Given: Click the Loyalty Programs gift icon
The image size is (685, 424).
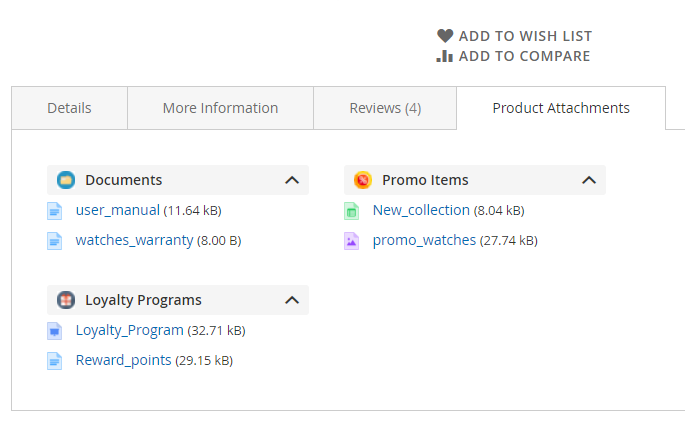Looking at the screenshot, I should pyautogui.click(x=66, y=300).
